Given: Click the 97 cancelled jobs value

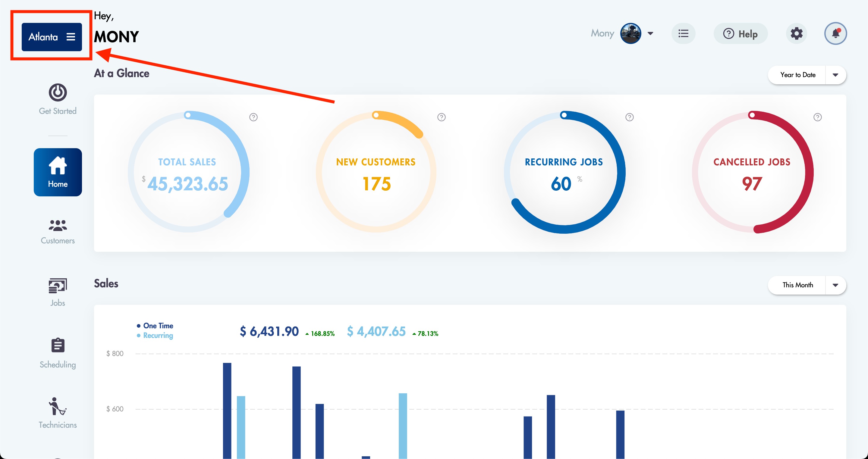Looking at the screenshot, I should click(x=752, y=184).
